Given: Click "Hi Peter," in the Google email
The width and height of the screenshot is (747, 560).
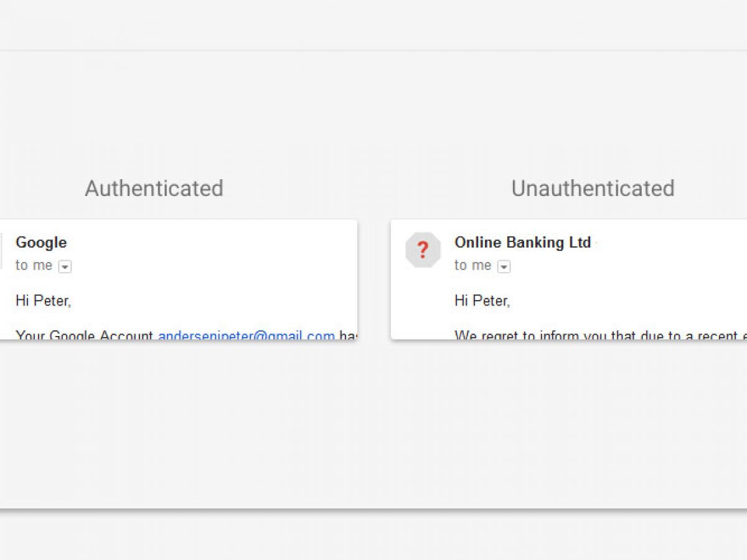Looking at the screenshot, I should point(43,301).
